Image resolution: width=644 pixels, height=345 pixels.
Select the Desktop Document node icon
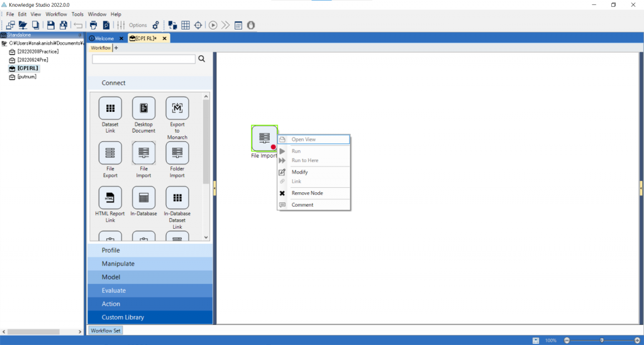click(144, 108)
